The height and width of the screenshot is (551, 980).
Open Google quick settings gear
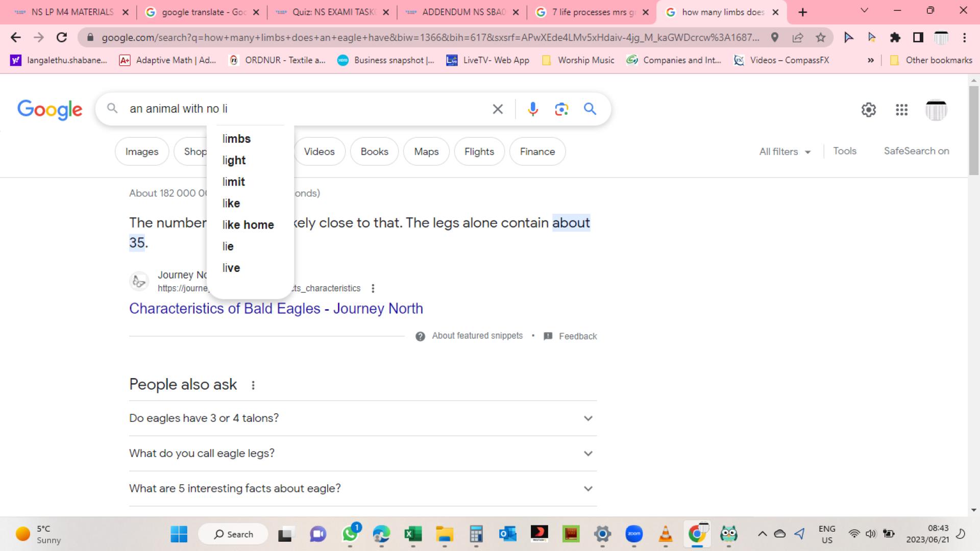click(869, 110)
